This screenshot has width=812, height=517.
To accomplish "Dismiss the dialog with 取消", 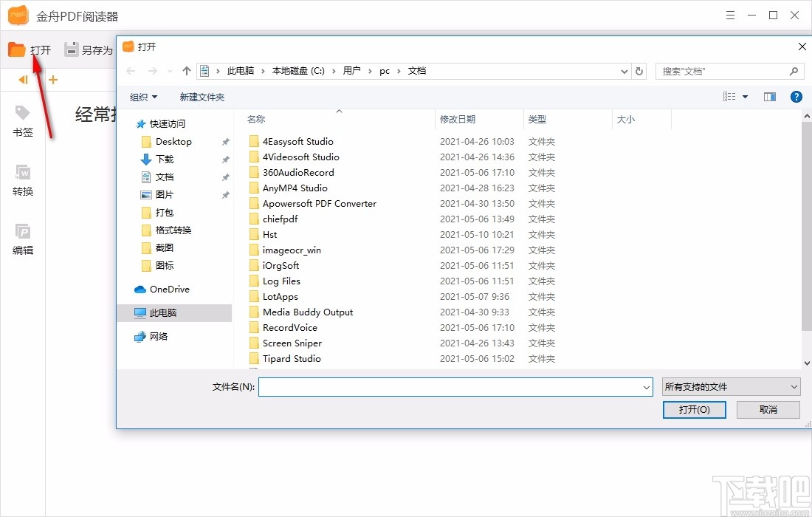I will click(x=768, y=409).
